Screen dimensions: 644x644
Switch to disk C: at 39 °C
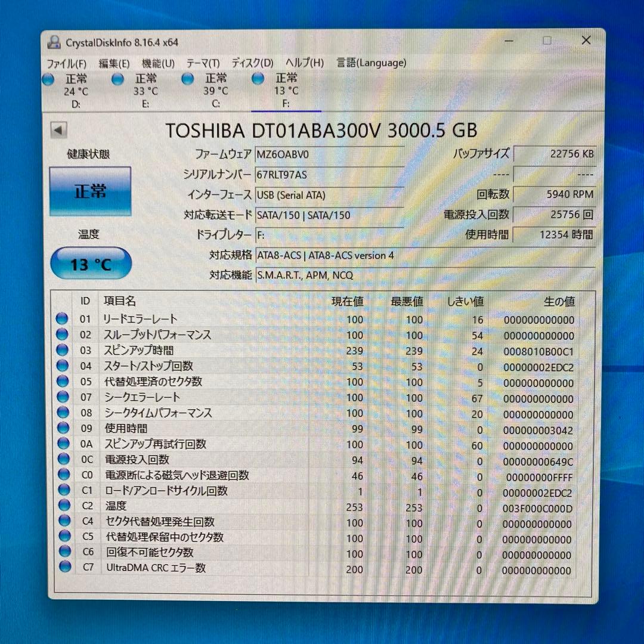click(x=206, y=91)
